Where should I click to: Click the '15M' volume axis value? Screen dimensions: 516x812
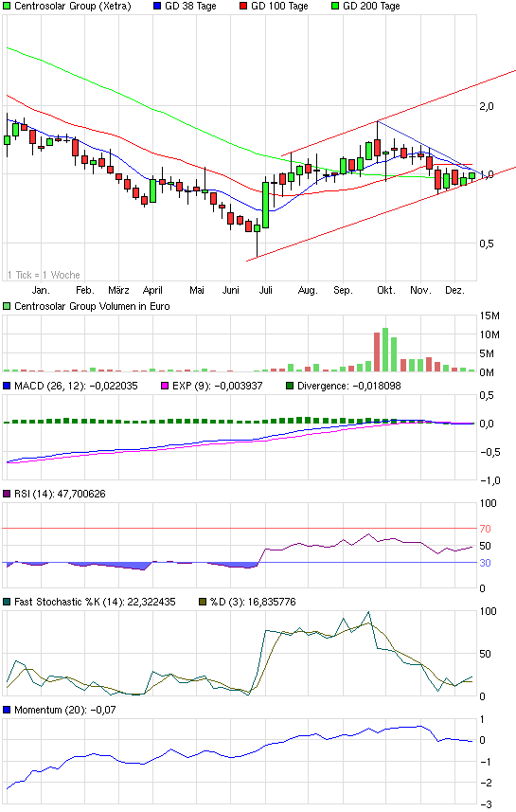pos(489,316)
